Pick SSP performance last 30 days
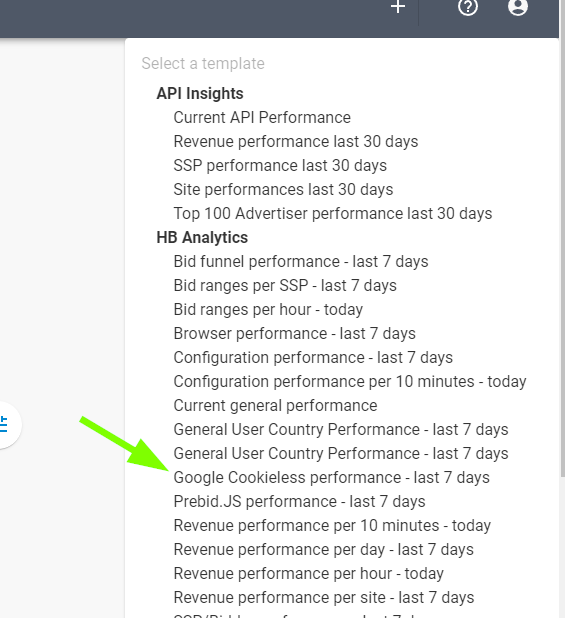The height and width of the screenshot is (618, 565). click(x=280, y=166)
